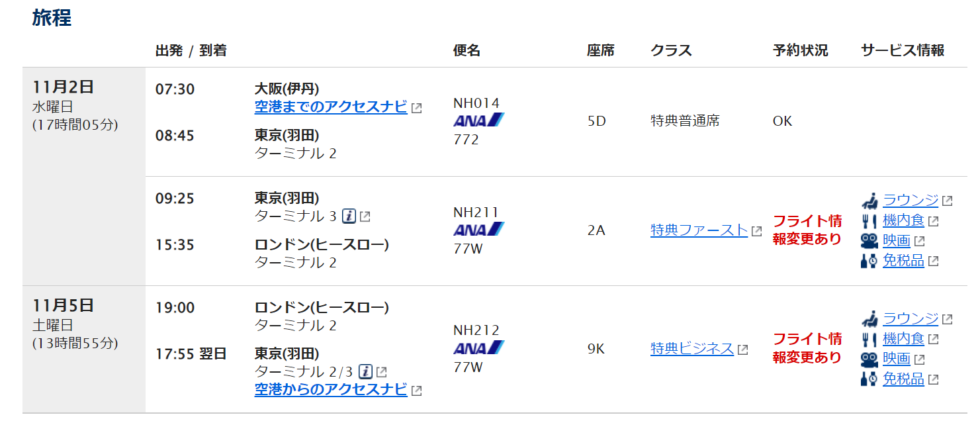Click movie camera icon for flight NH211
Screen dimensions: 980x423
[x=869, y=241]
